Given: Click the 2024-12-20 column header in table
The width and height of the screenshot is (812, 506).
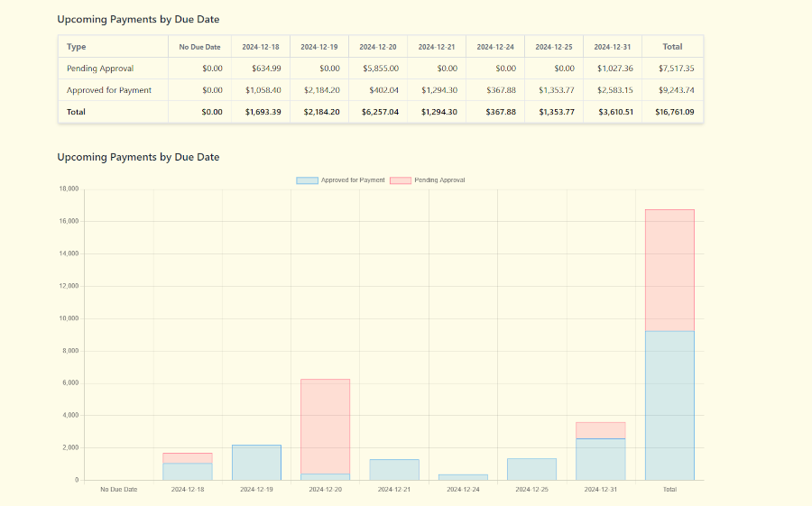Looking at the screenshot, I should click(x=378, y=47).
